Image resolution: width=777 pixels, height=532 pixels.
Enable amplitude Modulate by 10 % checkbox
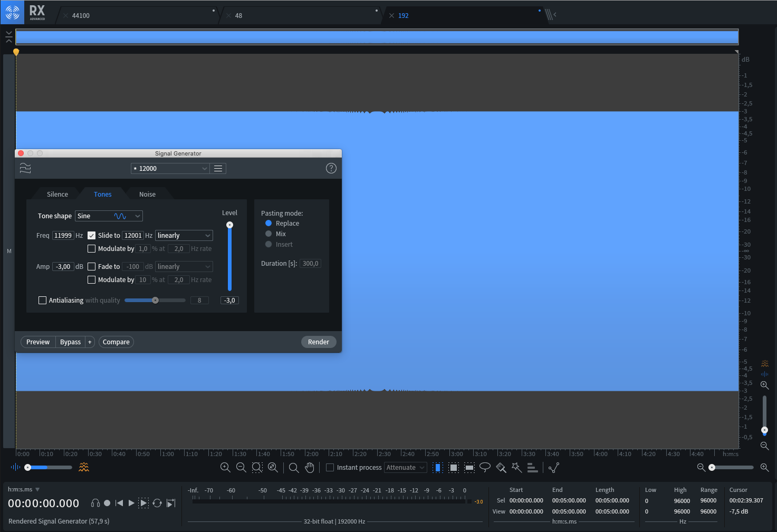tap(91, 280)
